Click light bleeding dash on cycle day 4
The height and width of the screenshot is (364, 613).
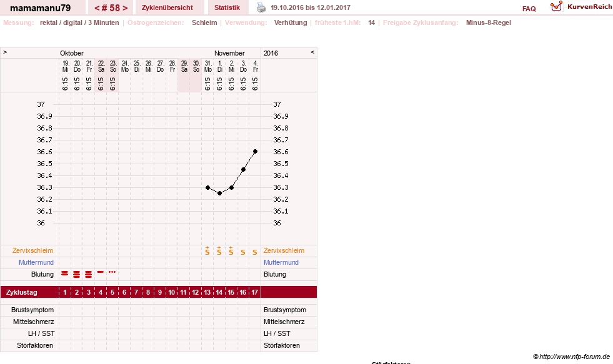[x=101, y=272]
